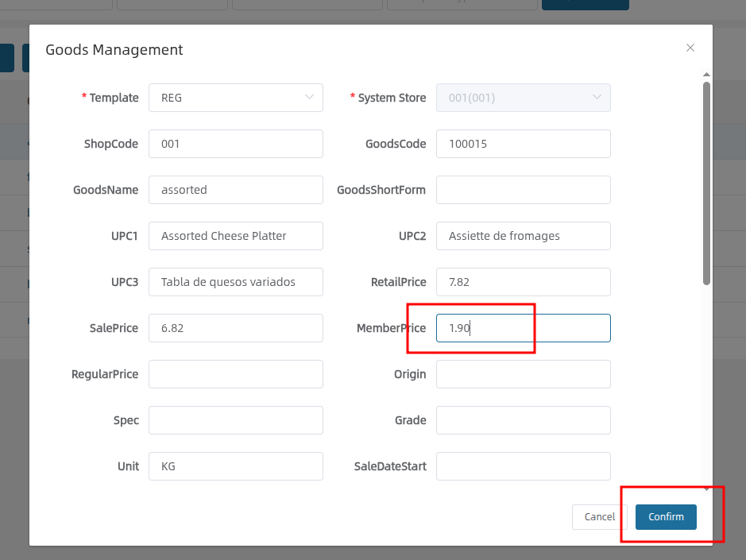Click the empty GoodsShortForm field
The width and height of the screenshot is (746, 560).
(523, 190)
